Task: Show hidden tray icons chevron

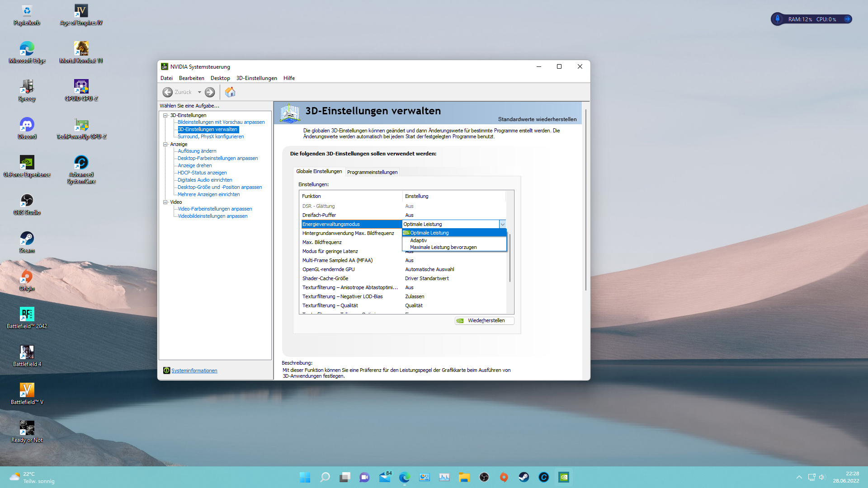Action: point(799,477)
